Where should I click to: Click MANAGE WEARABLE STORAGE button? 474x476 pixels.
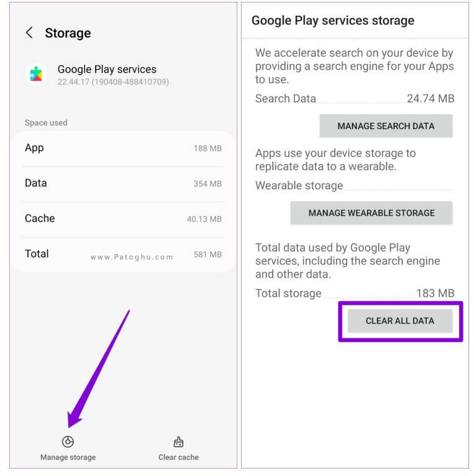click(x=371, y=213)
